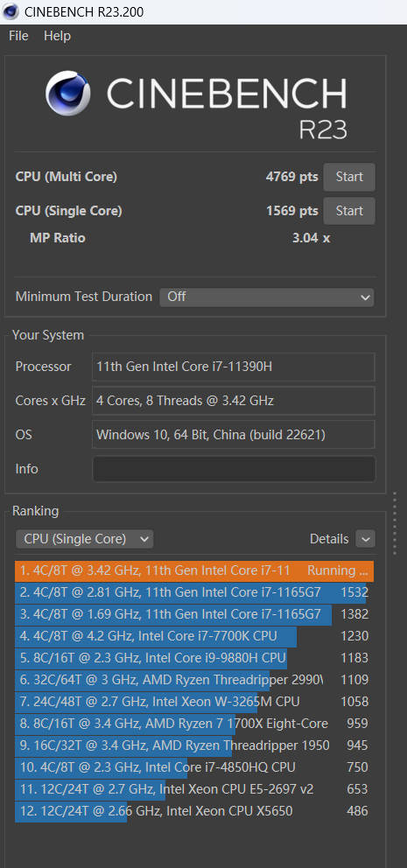This screenshot has width=407, height=868.
Task: Click the Processor name field
Action: click(234, 367)
